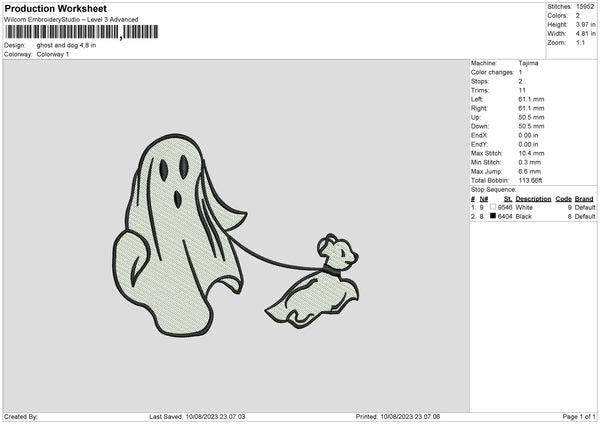This screenshot has width=600, height=424.
Task: Select the height value "3.97 in"
Action: click(585, 24)
